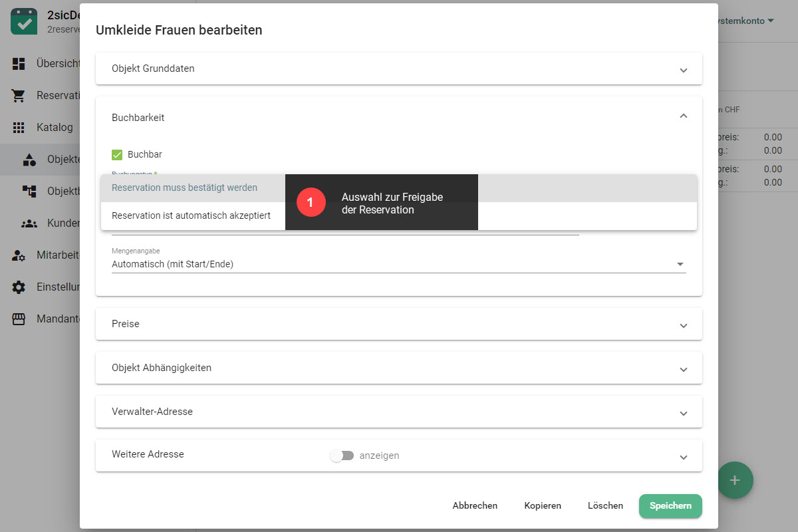This screenshot has width=798, height=532.
Task: Open the Mitarbeiter person-gear icon
Action: (x=19, y=255)
